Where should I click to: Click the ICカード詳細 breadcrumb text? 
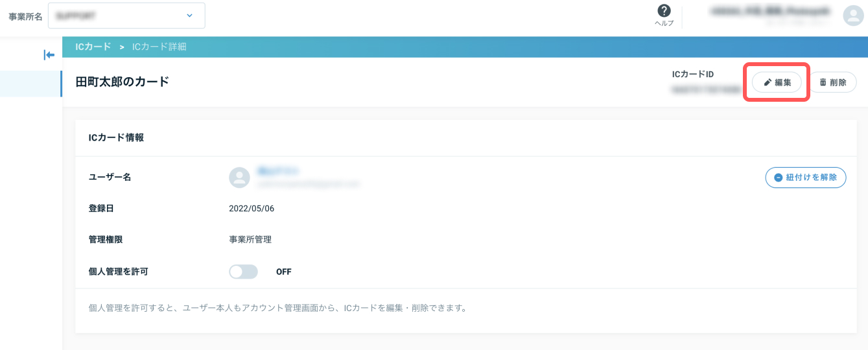tap(159, 47)
